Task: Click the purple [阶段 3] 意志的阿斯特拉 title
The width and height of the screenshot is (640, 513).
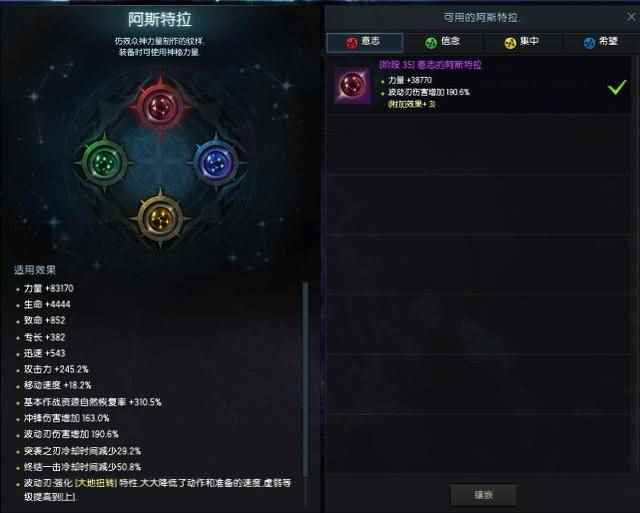Action: tap(430, 65)
